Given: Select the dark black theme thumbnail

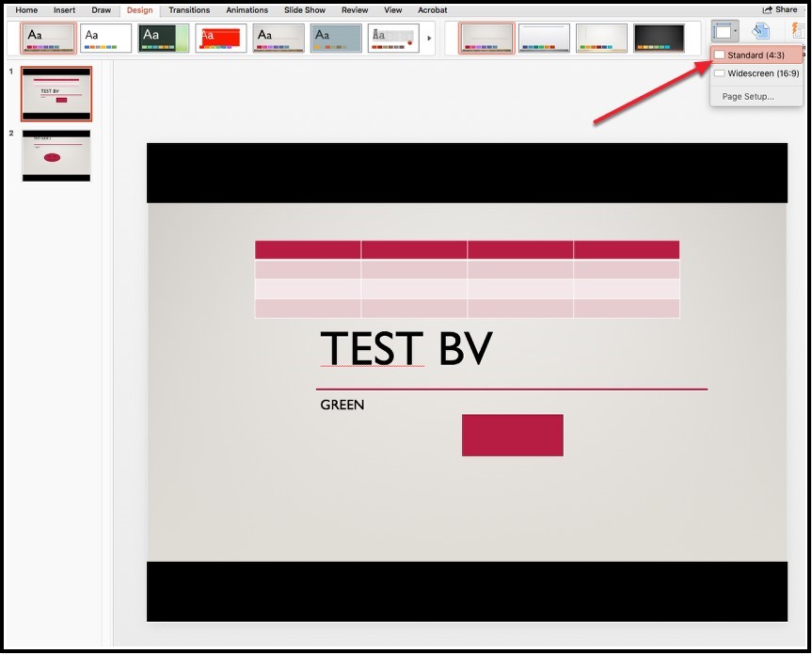Looking at the screenshot, I should pos(163,38).
